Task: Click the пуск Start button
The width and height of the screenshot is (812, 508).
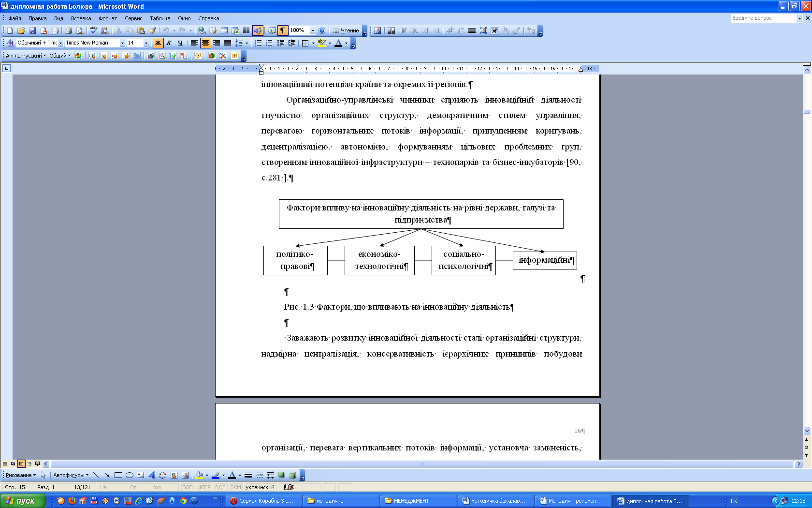Action: click(x=23, y=501)
